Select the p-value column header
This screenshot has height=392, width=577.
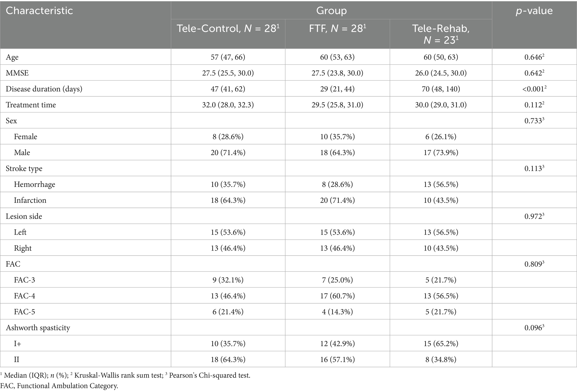[534, 11]
